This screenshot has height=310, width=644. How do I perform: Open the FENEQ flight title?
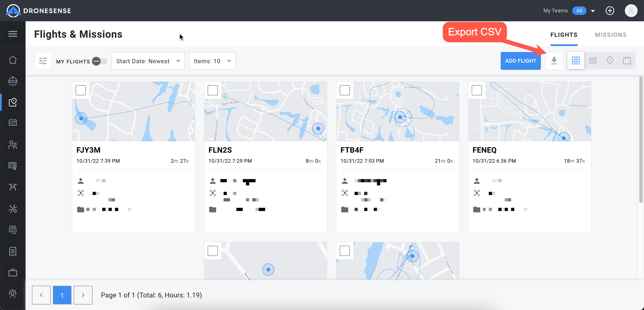(484, 150)
